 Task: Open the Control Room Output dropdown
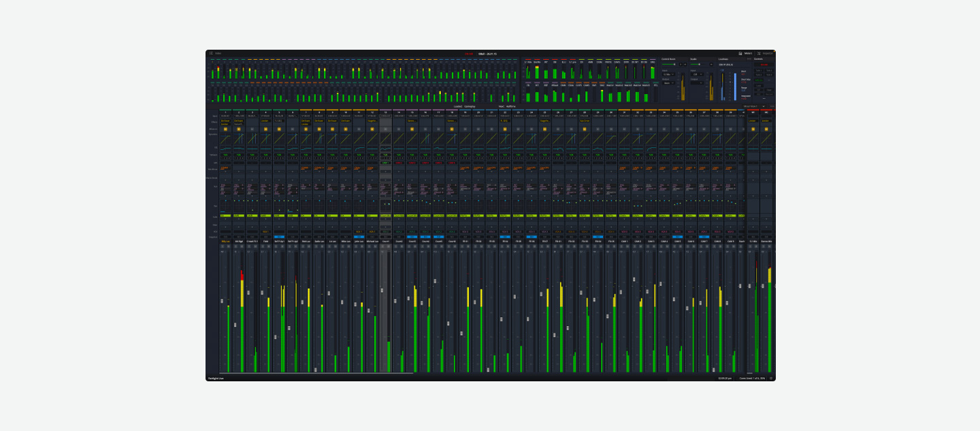(x=668, y=83)
